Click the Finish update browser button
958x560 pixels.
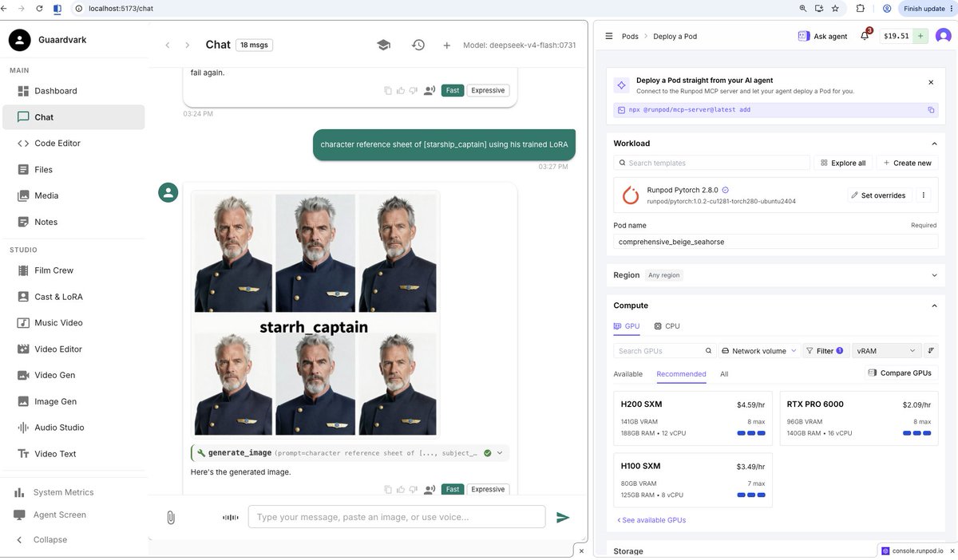(924, 8)
